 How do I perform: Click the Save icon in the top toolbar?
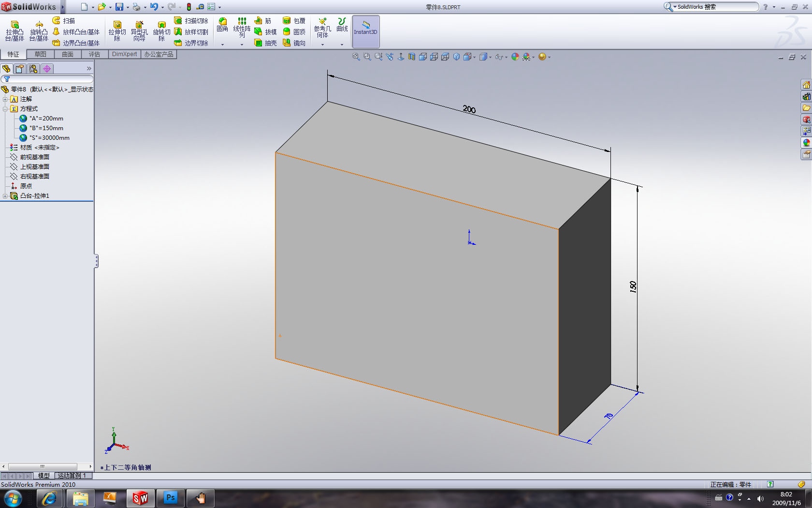[x=119, y=7]
